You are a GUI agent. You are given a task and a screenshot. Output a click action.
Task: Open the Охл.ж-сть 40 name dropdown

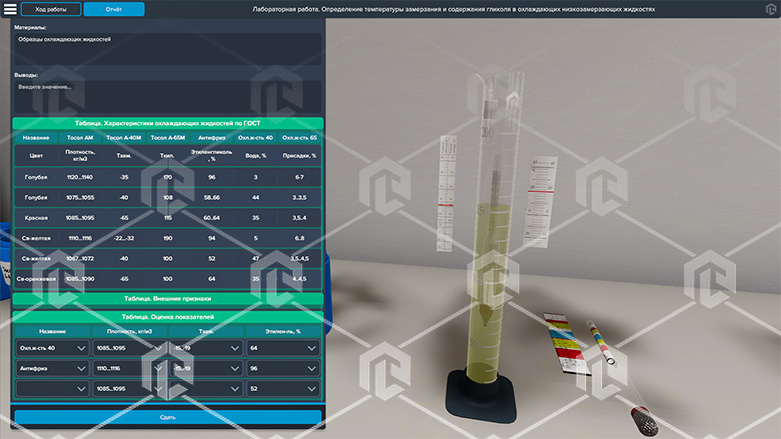coord(52,348)
